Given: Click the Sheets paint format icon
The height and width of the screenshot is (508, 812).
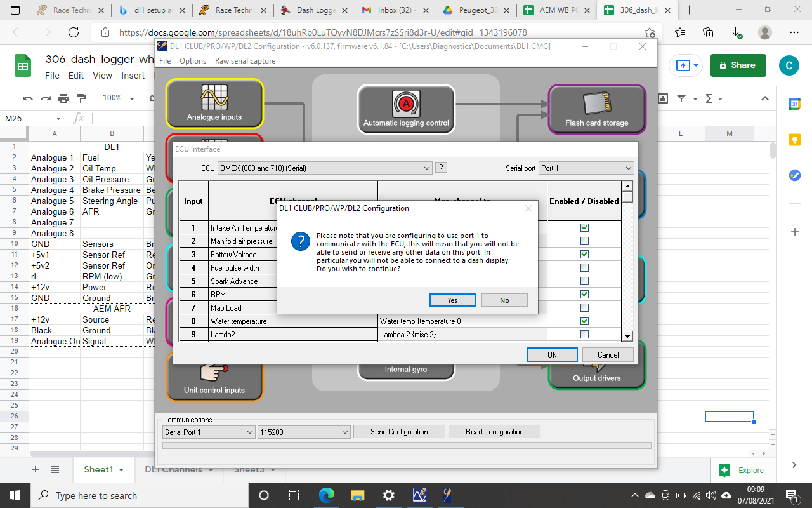Looking at the screenshot, I should point(81,98).
